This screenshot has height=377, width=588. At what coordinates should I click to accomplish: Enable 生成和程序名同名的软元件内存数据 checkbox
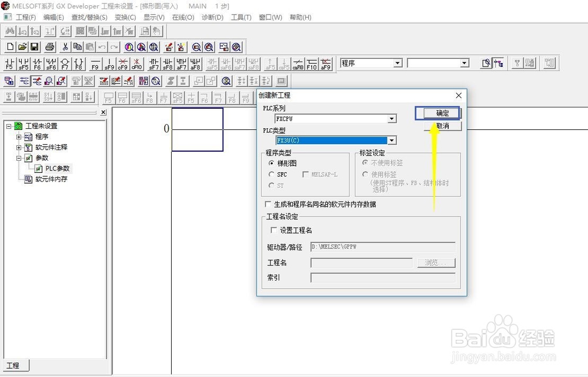[x=268, y=204]
